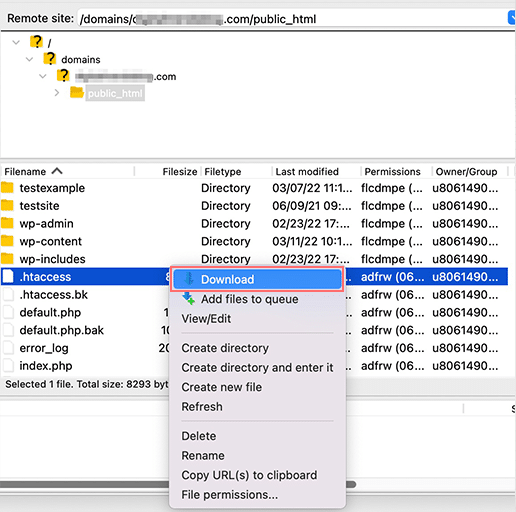This screenshot has width=516, height=512.
Task: Collapse the root directory tree node
Action: [x=16, y=42]
